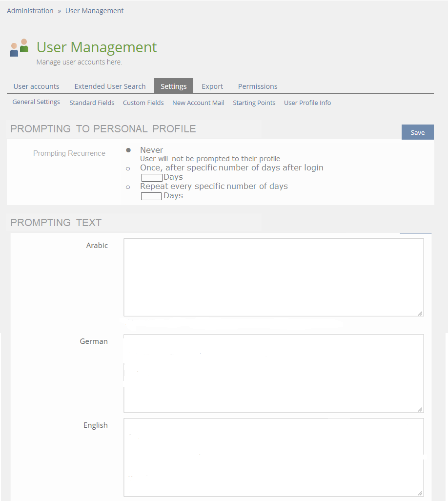
Task: Open Starting Points settings
Action: point(254,103)
